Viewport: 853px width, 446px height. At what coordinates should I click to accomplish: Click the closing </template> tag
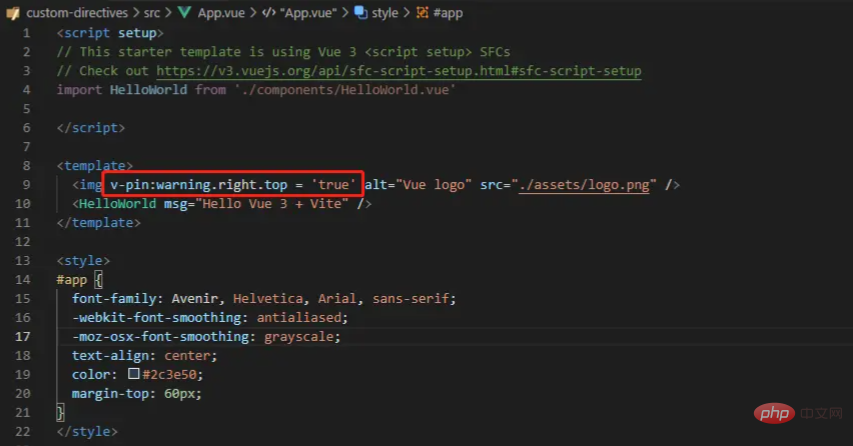98,223
